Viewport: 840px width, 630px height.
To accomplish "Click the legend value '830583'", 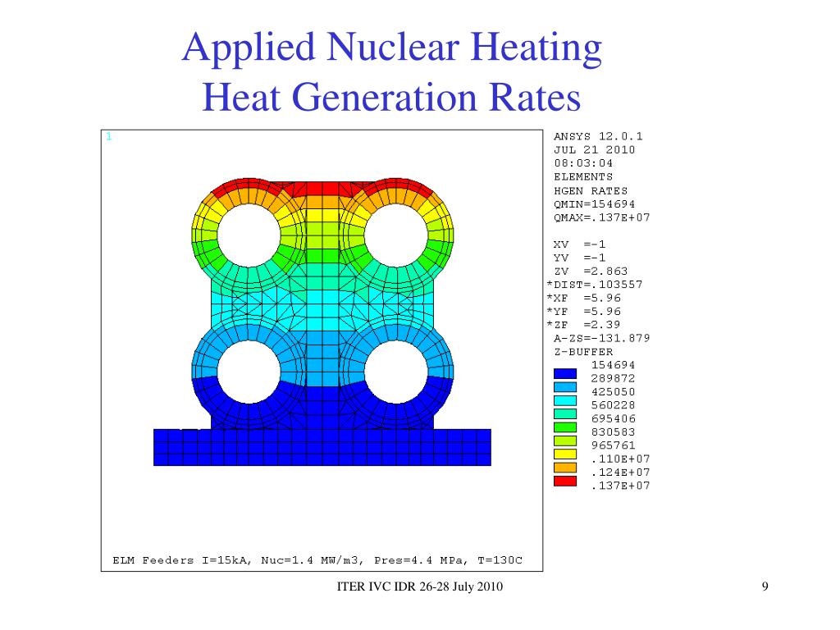I will [x=613, y=431].
